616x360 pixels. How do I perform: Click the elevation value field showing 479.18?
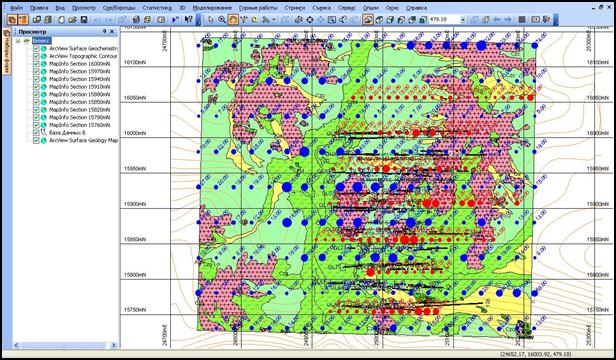[x=444, y=19]
